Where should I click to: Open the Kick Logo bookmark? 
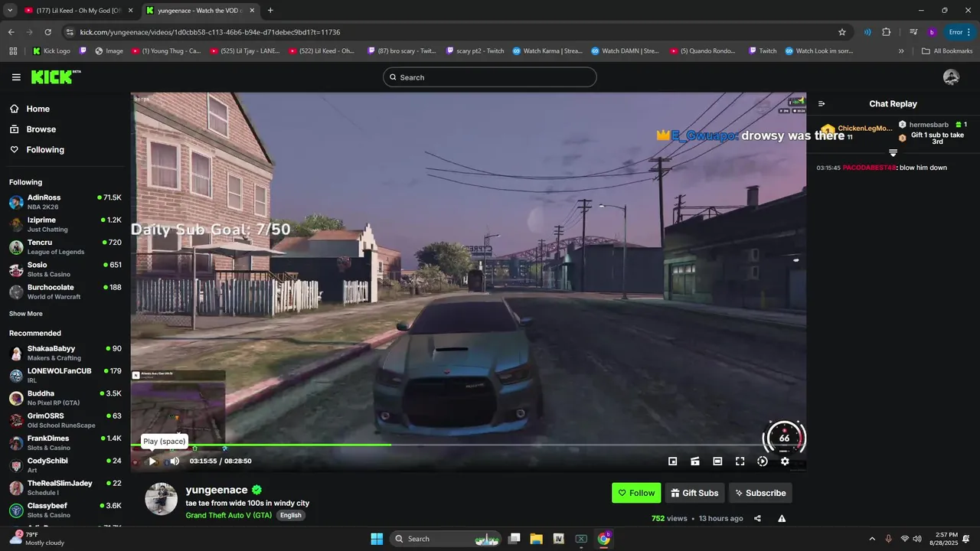pos(51,51)
